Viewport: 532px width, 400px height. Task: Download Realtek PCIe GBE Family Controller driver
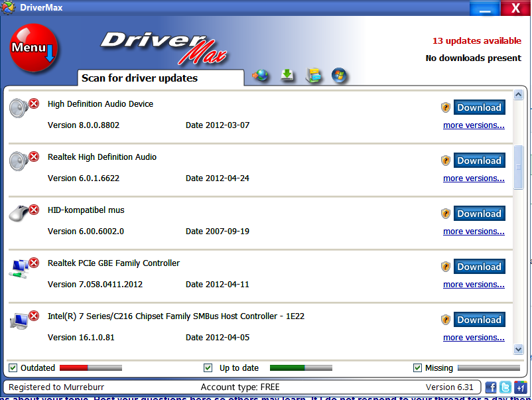[x=480, y=266]
